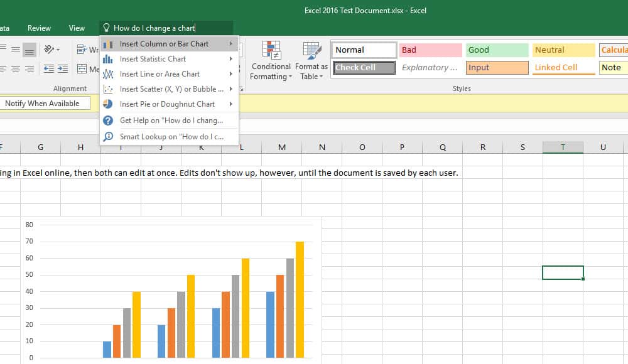Select column Q header
The image size is (628, 364).
click(x=443, y=147)
